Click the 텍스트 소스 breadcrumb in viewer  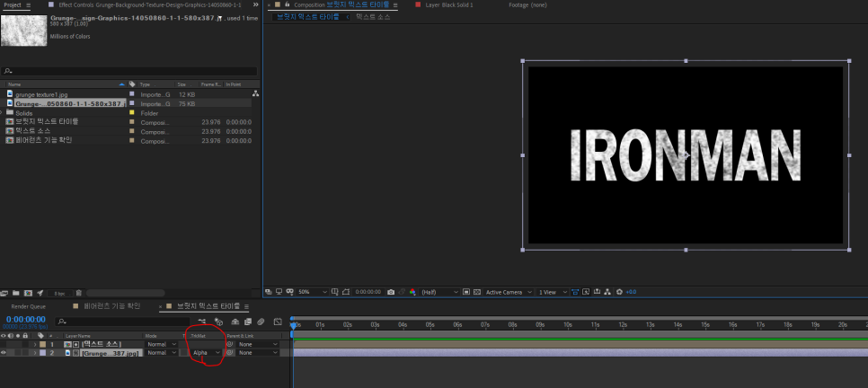[x=373, y=17]
